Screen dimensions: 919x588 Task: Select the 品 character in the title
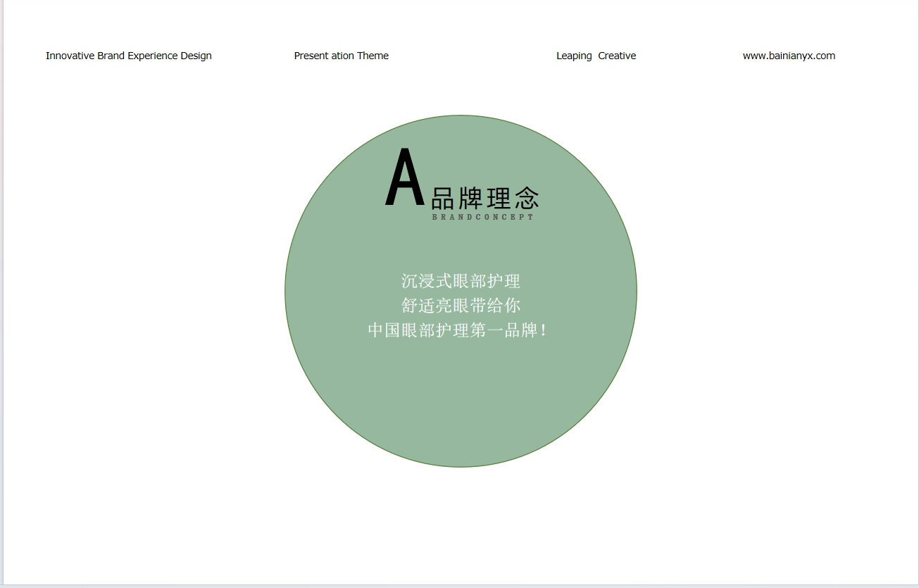click(x=443, y=199)
